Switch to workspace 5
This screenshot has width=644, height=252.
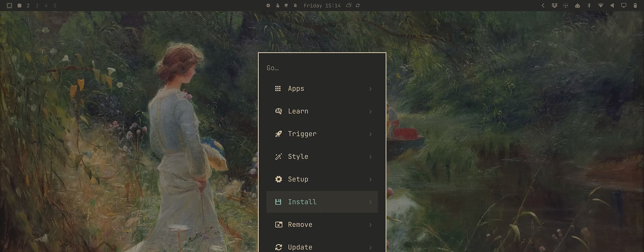[x=55, y=6]
